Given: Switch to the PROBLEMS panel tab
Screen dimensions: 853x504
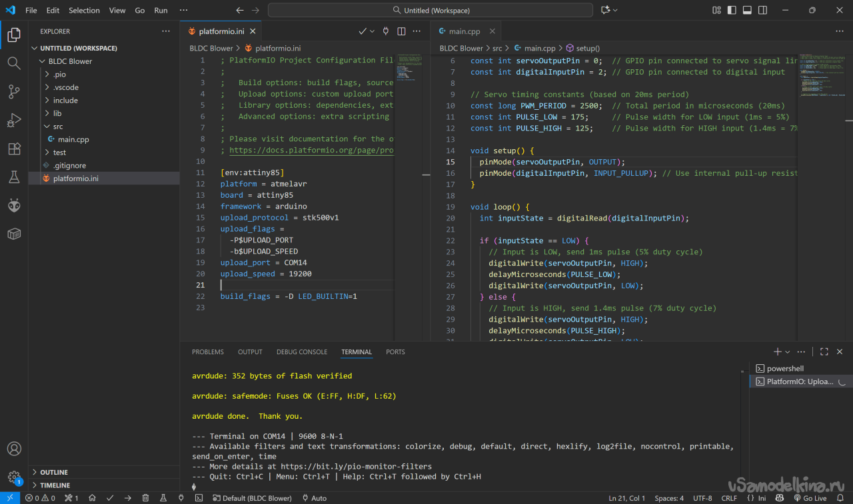Looking at the screenshot, I should (x=208, y=352).
